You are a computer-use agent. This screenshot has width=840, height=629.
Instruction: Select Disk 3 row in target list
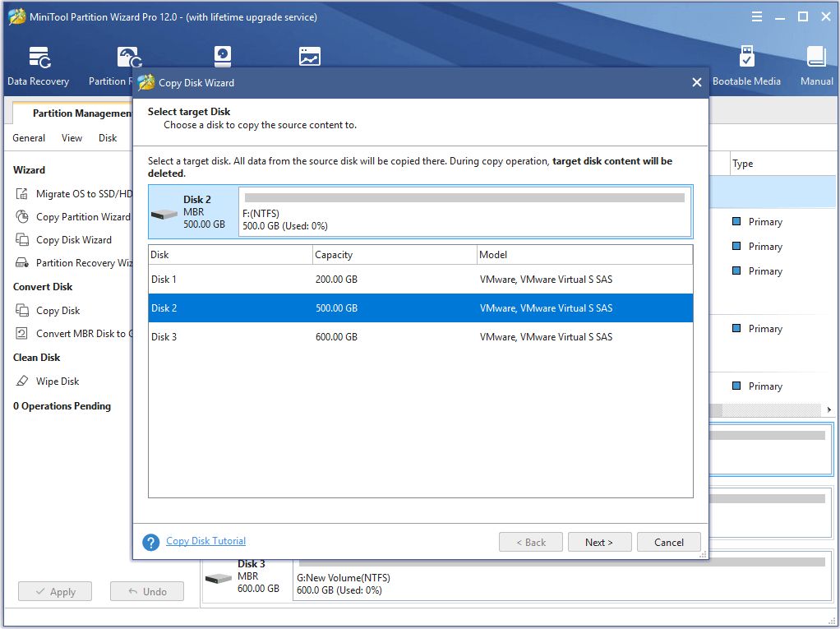point(421,337)
